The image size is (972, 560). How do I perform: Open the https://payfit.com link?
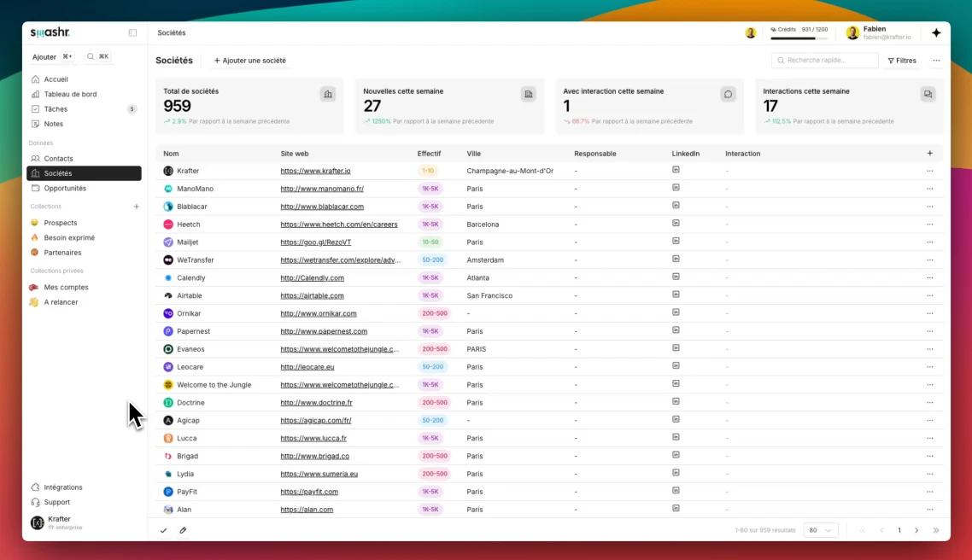308,492
